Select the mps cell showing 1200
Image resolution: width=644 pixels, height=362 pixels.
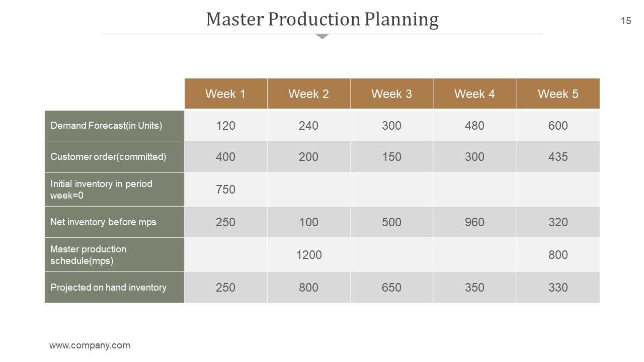click(308, 255)
